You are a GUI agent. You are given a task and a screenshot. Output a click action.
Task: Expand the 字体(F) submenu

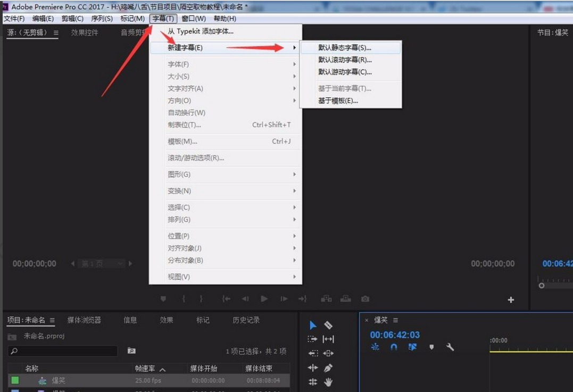[x=226, y=64]
